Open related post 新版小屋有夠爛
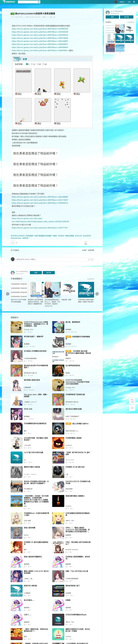 [x=29, y=528]
